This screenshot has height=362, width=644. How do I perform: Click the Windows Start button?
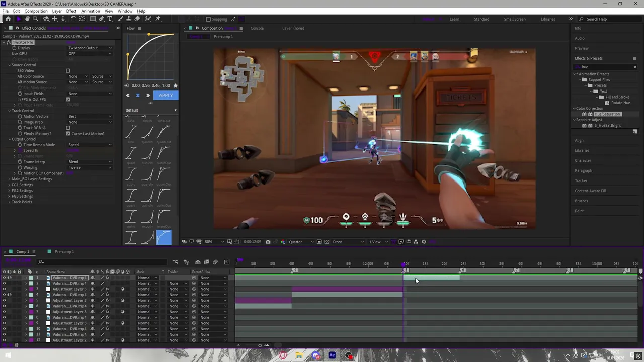8,355
